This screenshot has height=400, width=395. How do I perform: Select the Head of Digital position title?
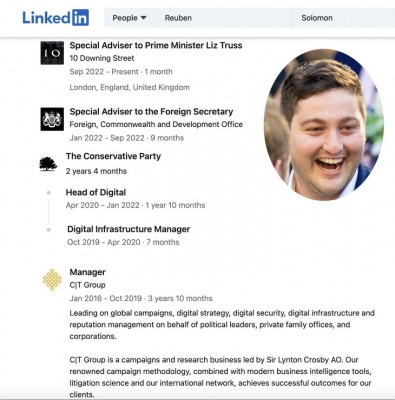point(96,192)
